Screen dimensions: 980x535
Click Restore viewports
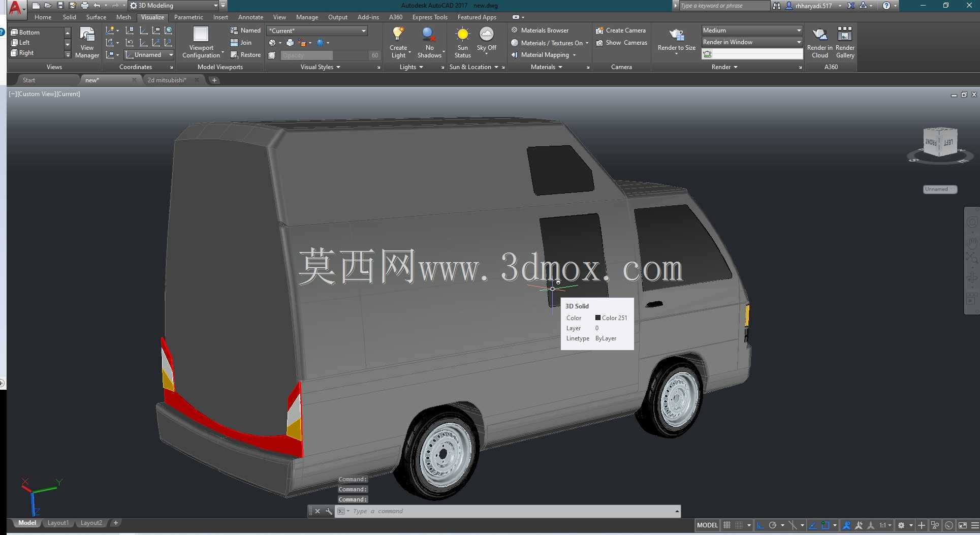[x=245, y=55]
